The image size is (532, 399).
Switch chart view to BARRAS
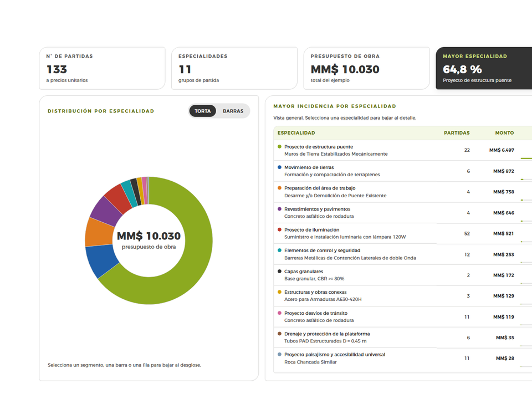[233, 111]
